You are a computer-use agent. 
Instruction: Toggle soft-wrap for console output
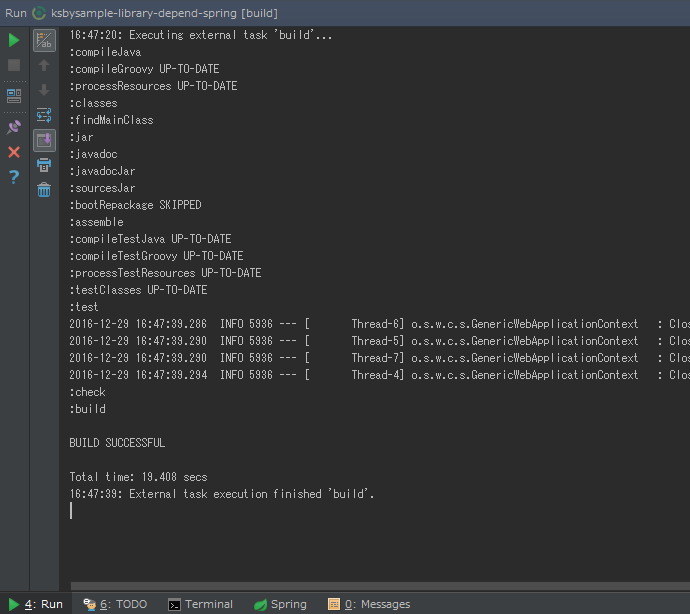pyautogui.click(x=44, y=115)
